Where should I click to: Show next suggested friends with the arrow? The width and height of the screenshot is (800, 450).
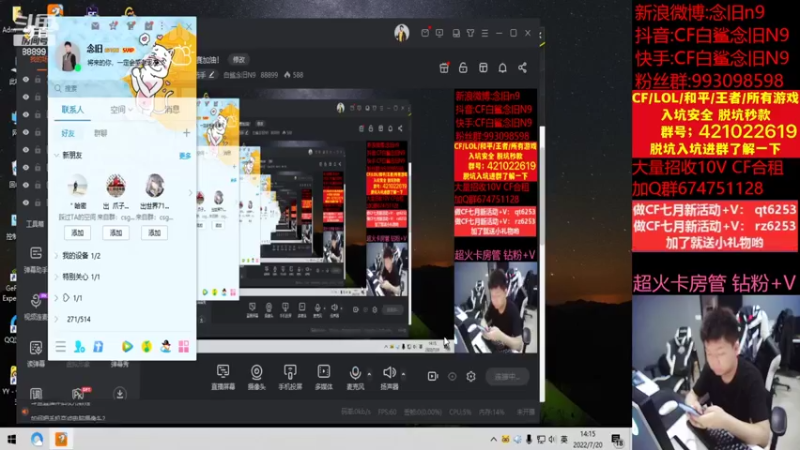[x=190, y=193]
